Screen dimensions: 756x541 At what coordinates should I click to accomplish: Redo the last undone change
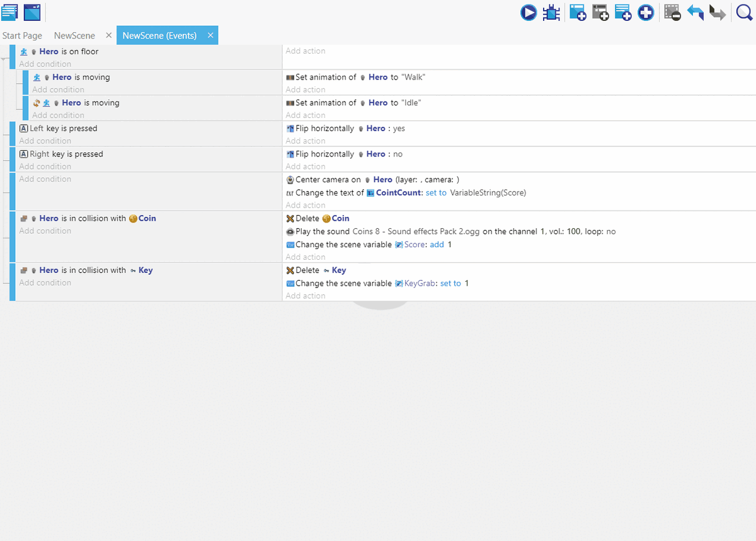tap(718, 12)
